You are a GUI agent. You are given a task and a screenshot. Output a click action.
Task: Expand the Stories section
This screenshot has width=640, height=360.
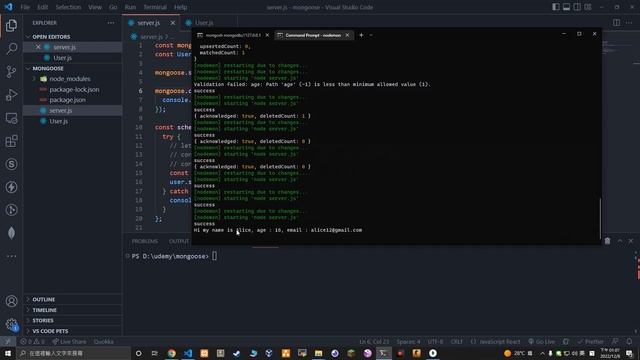73,320
